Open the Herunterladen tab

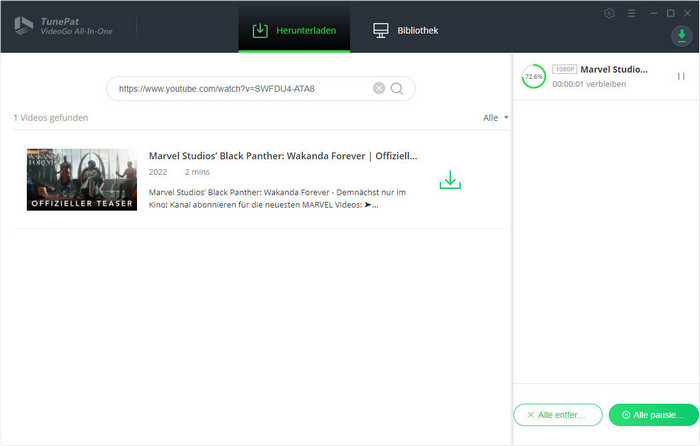tap(294, 30)
